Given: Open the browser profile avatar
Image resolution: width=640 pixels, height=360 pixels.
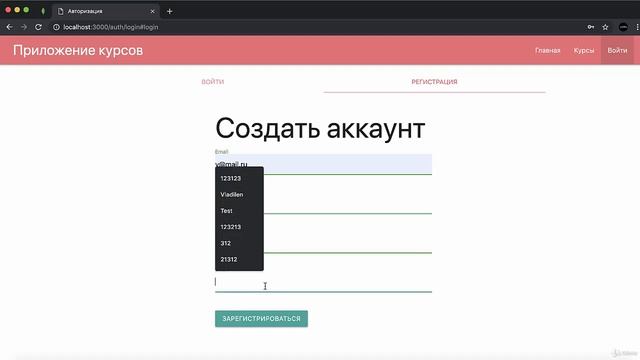Looking at the screenshot, I should [623, 27].
